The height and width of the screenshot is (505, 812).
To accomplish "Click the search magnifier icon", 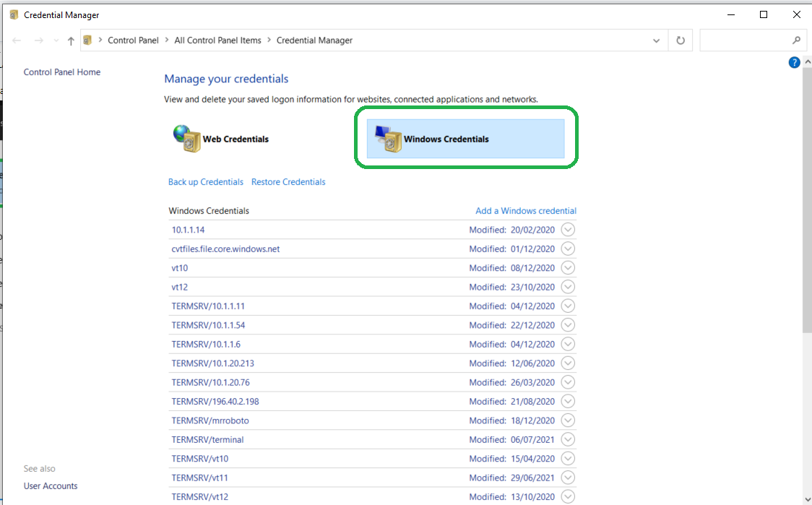I will 796,40.
